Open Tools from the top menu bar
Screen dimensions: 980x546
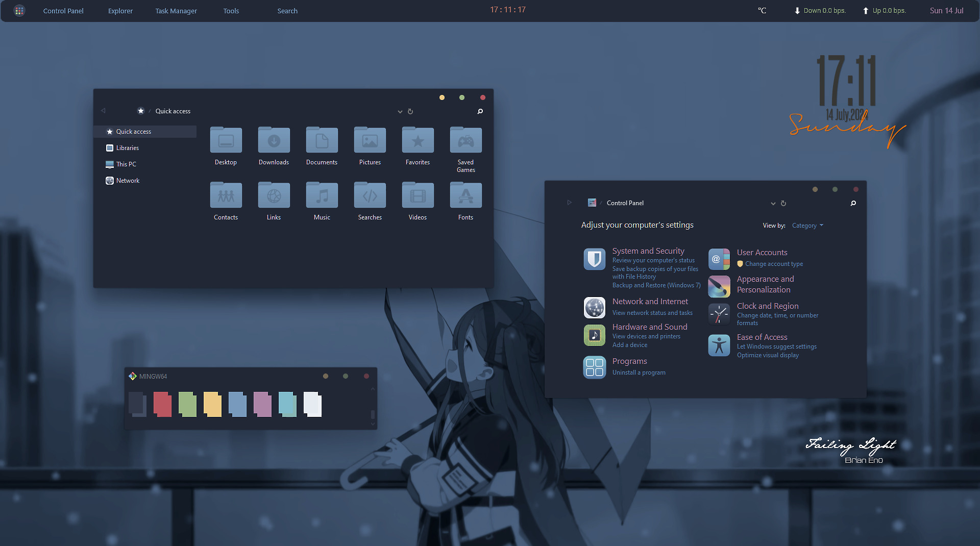(x=231, y=10)
